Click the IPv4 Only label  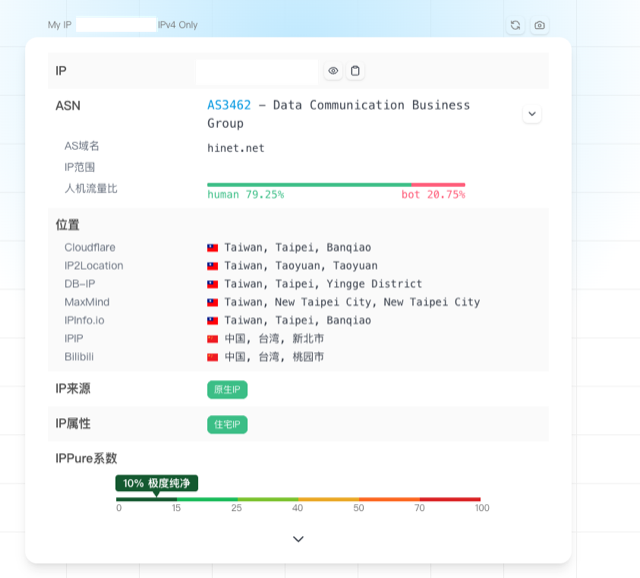178,25
